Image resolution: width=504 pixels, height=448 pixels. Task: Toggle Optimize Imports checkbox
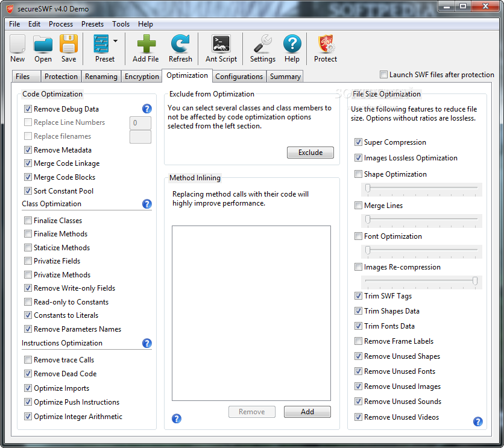(28, 388)
